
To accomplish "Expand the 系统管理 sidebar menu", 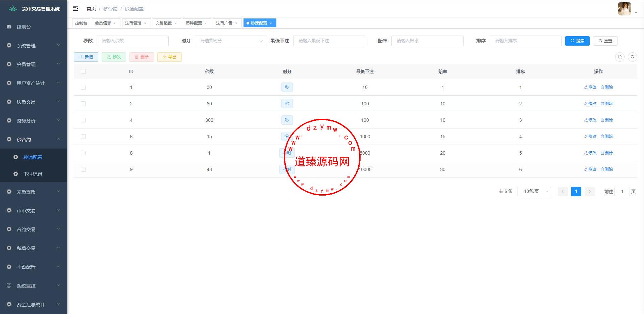I will click(x=34, y=45).
